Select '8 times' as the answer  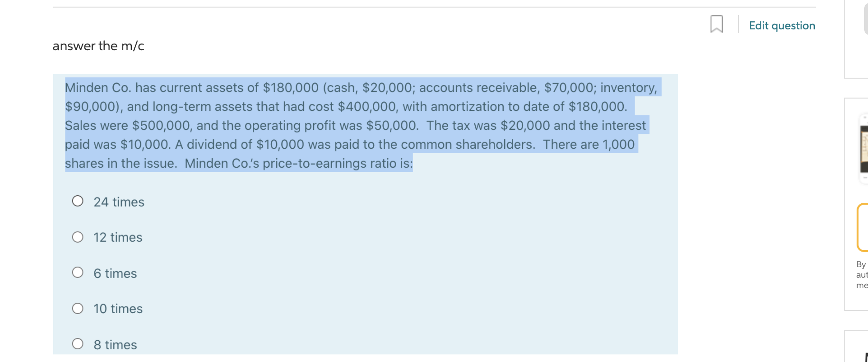pyautogui.click(x=78, y=344)
